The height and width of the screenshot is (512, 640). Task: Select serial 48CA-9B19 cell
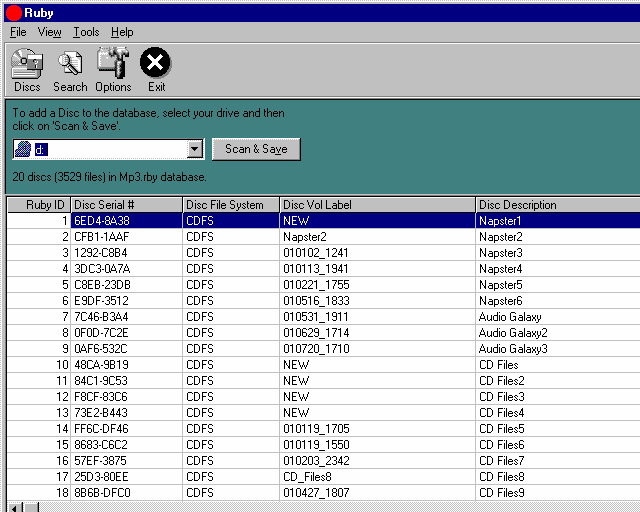[x=127, y=365]
